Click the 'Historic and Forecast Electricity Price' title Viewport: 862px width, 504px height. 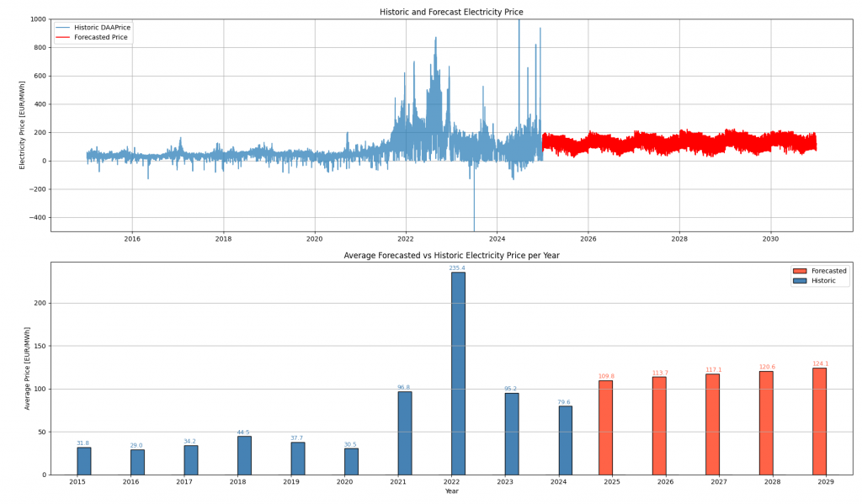tap(451, 12)
